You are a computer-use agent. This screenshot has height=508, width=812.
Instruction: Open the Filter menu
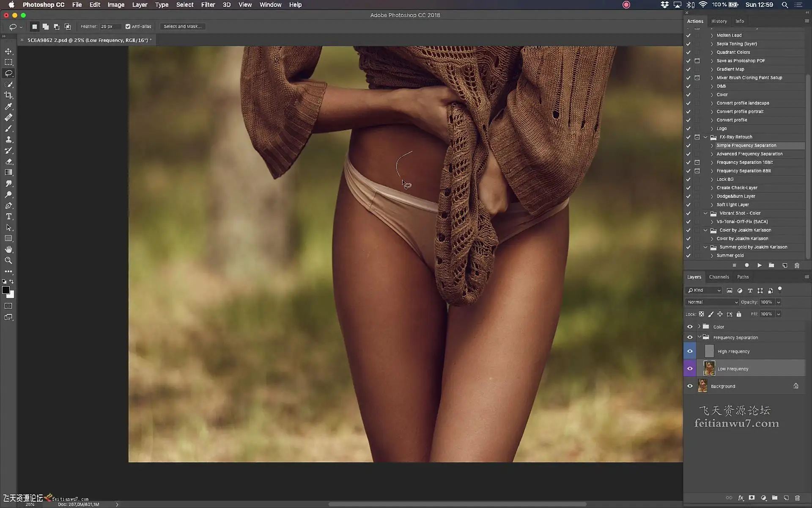208,5
